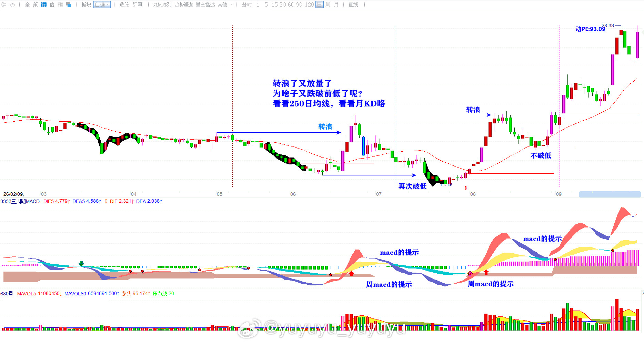Switch to 月 monthly period
The image size is (644, 345).
336,4
